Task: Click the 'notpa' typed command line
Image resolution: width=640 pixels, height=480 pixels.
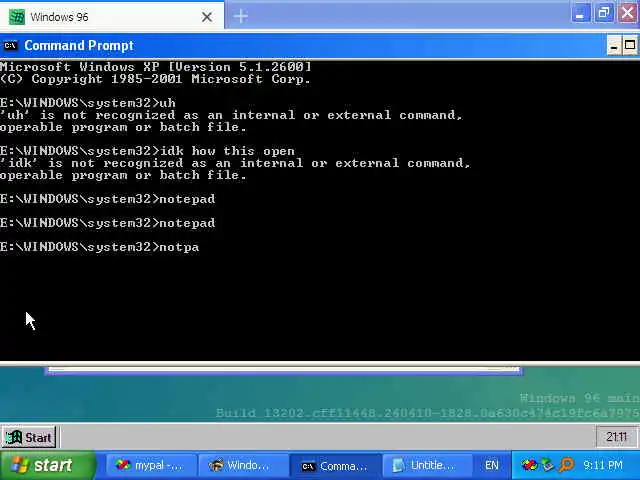Action: click(x=100, y=247)
